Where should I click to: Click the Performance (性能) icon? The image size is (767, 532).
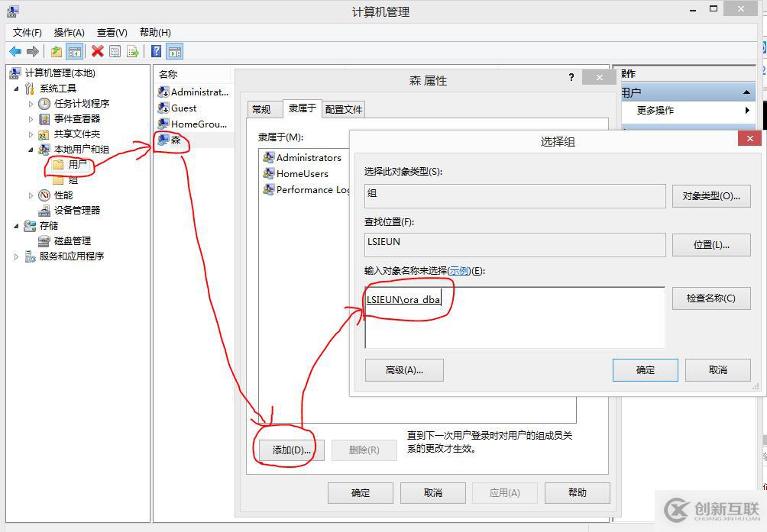tap(44, 195)
